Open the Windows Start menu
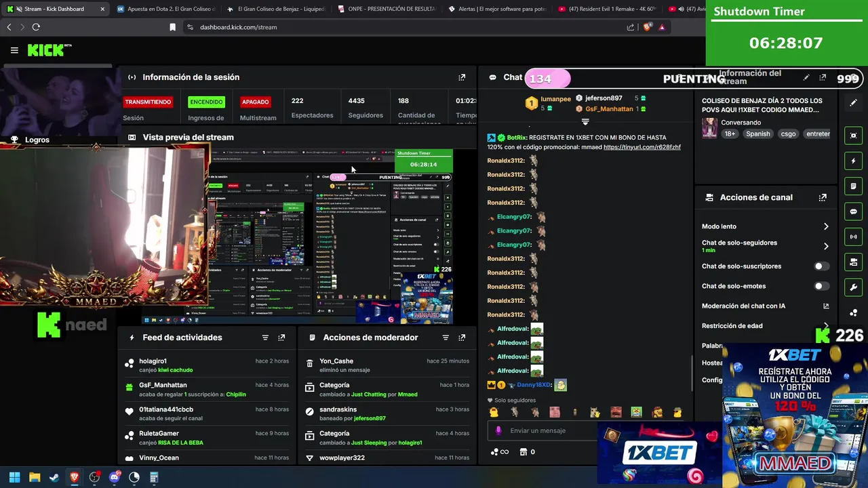This screenshot has height=488, width=868. pyautogui.click(x=14, y=477)
